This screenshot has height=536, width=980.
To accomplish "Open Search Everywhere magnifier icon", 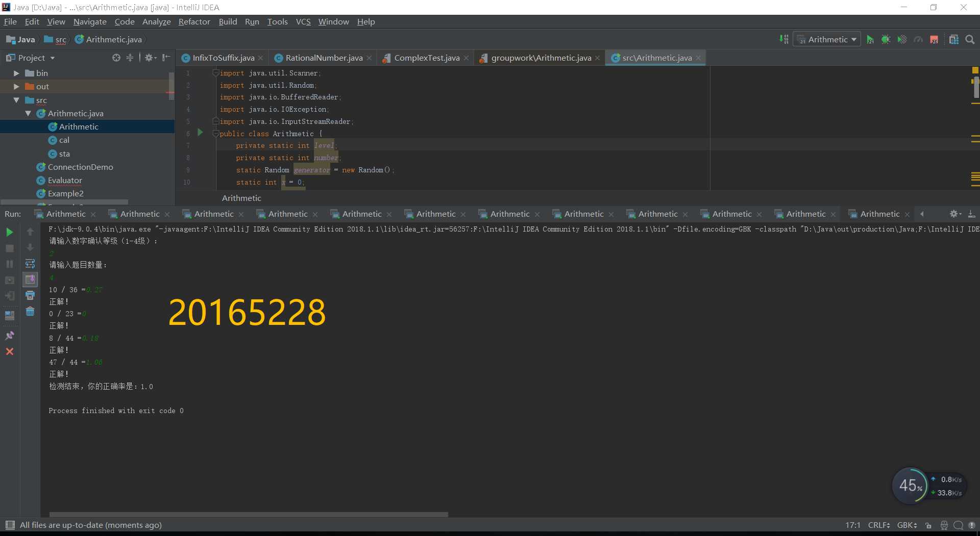I will tap(970, 39).
